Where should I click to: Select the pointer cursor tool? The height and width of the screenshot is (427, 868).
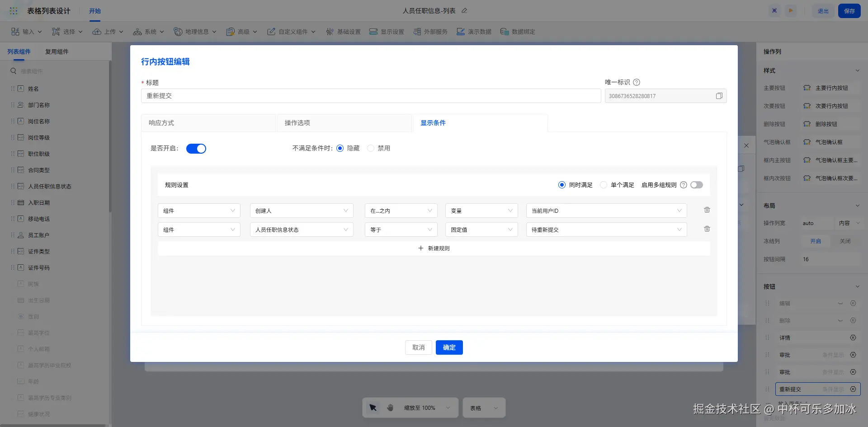pyautogui.click(x=373, y=408)
